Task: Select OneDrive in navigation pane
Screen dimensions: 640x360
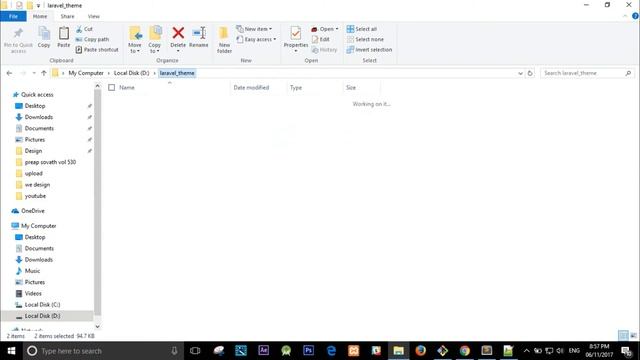Action: [x=33, y=211]
